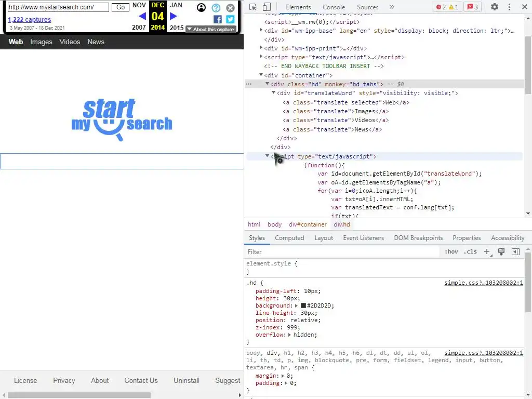Open Wayback help question mark icon
532x399 pixels.
click(x=216, y=8)
